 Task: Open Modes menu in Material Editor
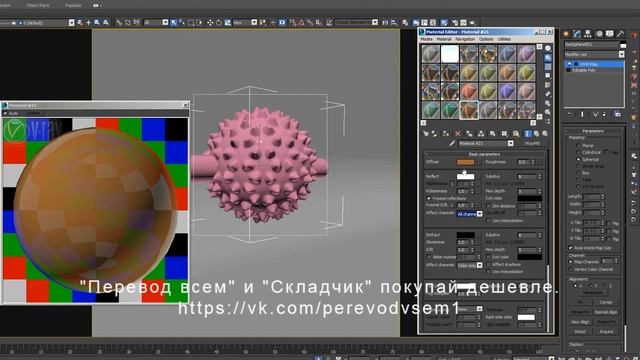[426, 39]
